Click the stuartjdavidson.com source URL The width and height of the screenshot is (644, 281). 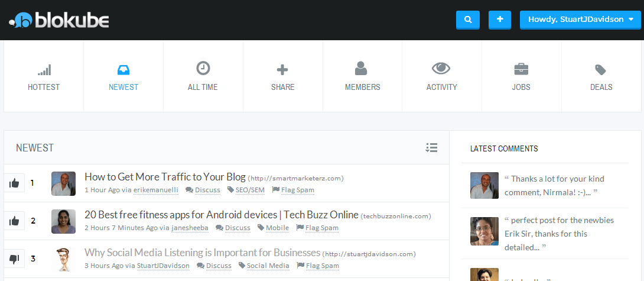[369, 254]
